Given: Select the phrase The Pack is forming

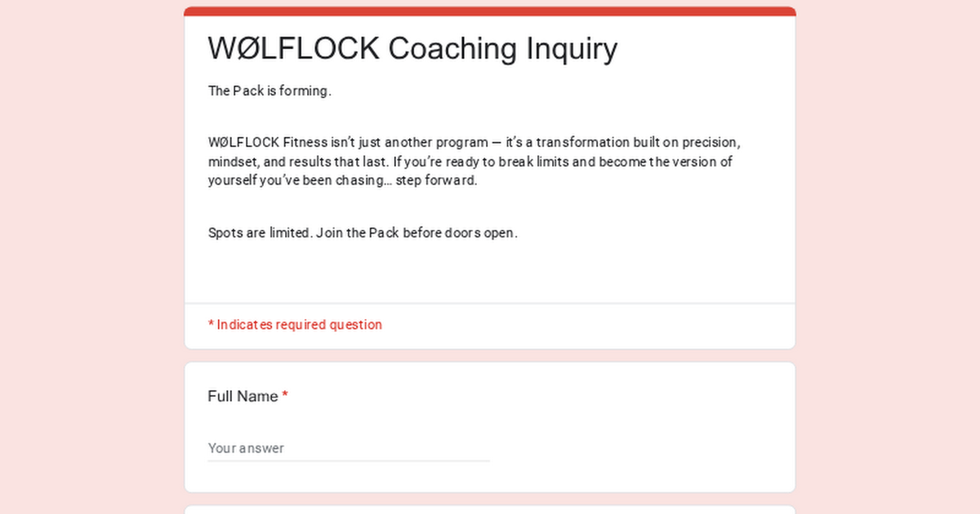Looking at the screenshot, I should coord(269,91).
